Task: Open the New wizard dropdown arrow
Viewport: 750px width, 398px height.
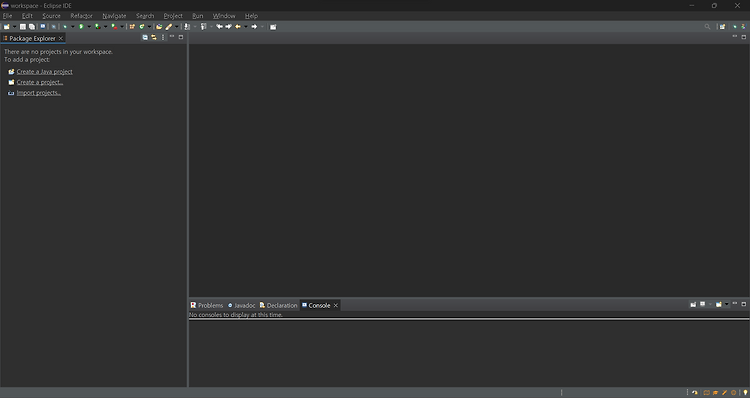Action: click(x=14, y=27)
